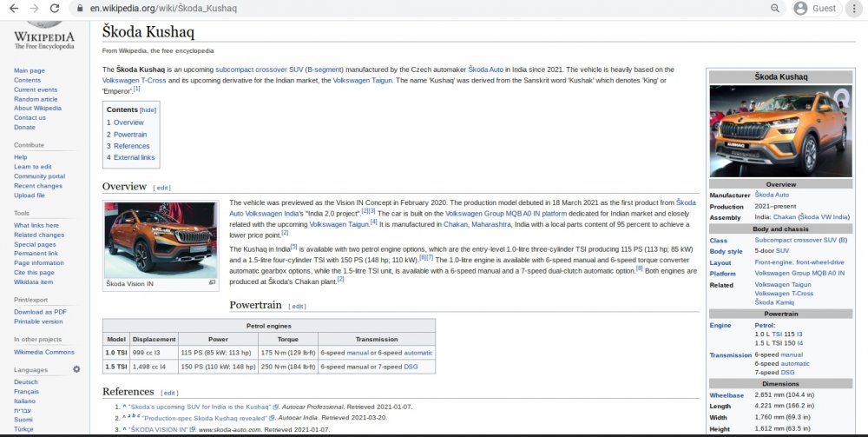868x437 pixels.
Task: Open Wheelbase link in infobox Dimensions
Action: (727, 395)
